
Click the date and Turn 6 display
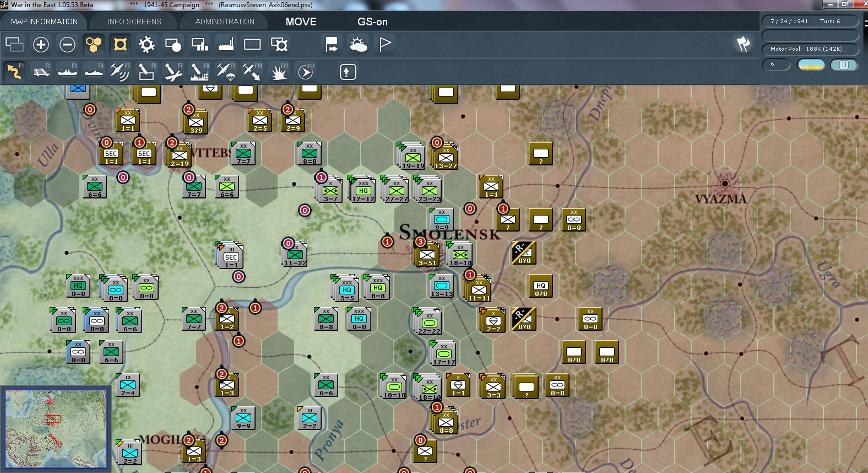coord(810,21)
